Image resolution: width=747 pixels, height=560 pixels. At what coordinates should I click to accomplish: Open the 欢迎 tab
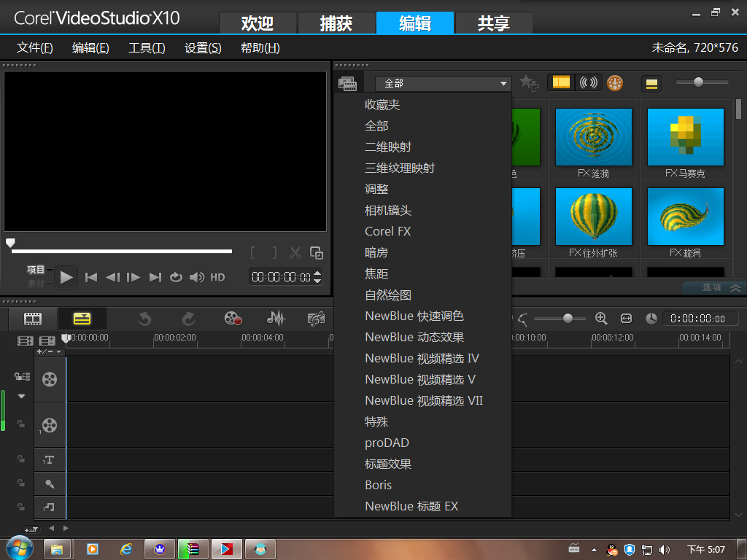[258, 23]
